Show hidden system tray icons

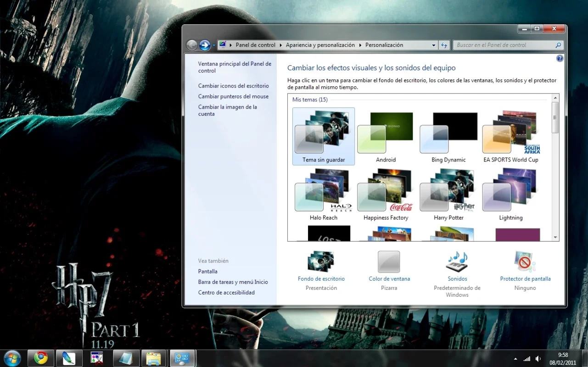click(515, 359)
